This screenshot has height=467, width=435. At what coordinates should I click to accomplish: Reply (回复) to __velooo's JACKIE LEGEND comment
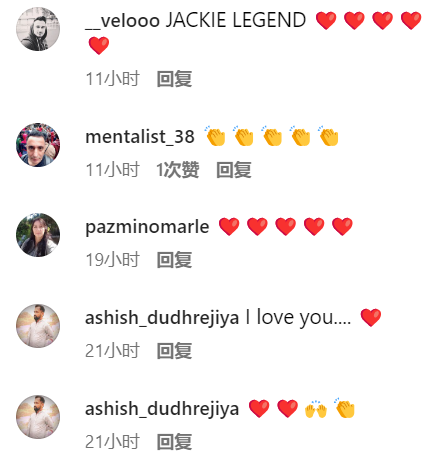point(174,79)
